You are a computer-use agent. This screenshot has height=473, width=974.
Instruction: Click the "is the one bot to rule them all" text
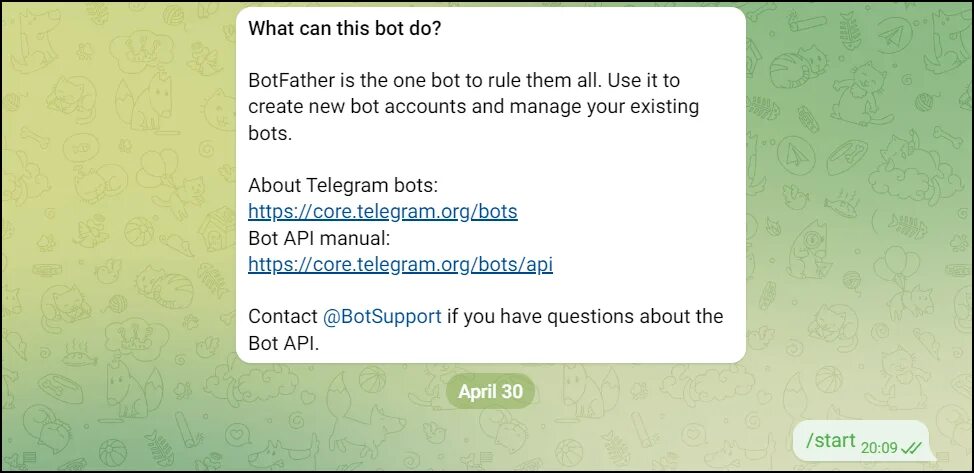(470, 80)
